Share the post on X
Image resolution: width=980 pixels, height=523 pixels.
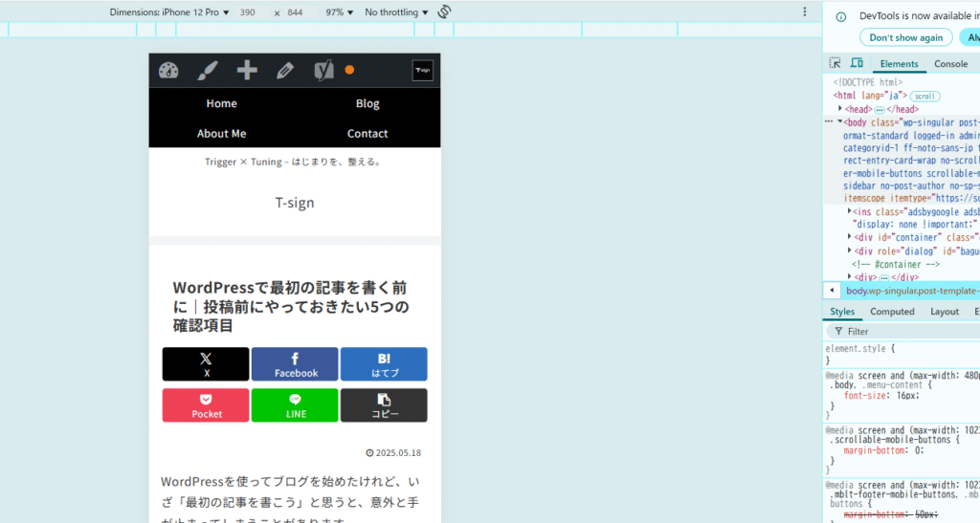coord(206,364)
